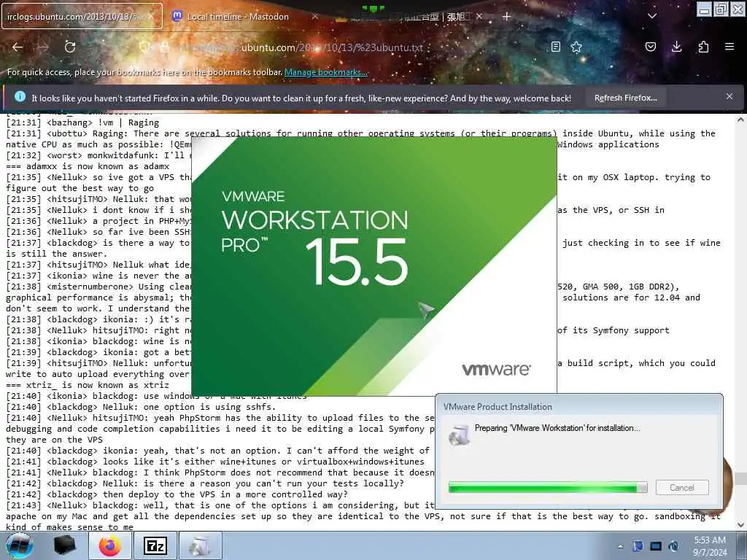
Task: Click the line 'then deploy to the VPS in a more controlled way?'
Action: point(225,494)
